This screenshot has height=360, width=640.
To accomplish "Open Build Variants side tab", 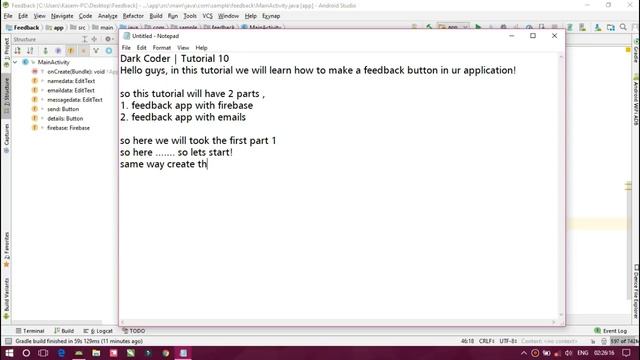I will 6,298.
